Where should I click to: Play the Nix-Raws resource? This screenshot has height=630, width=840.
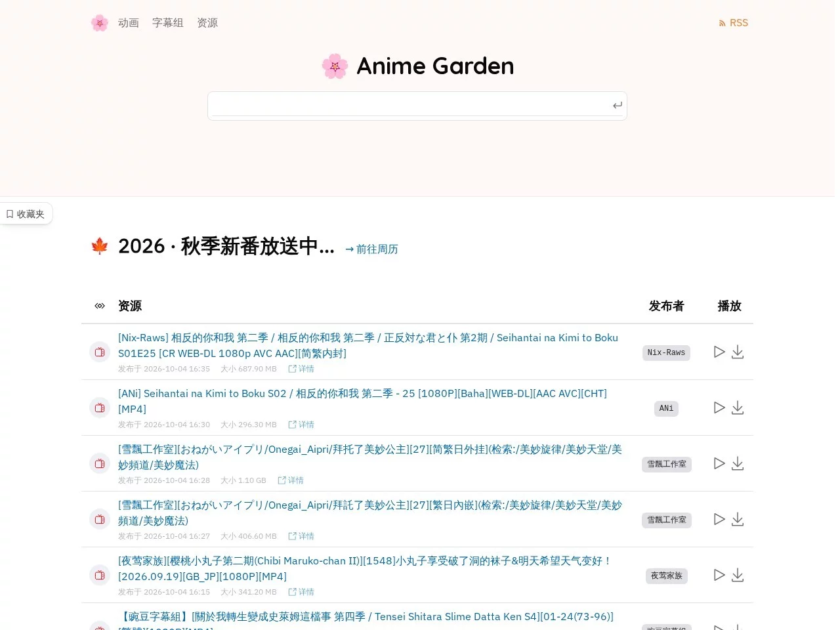pyautogui.click(x=719, y=352)
